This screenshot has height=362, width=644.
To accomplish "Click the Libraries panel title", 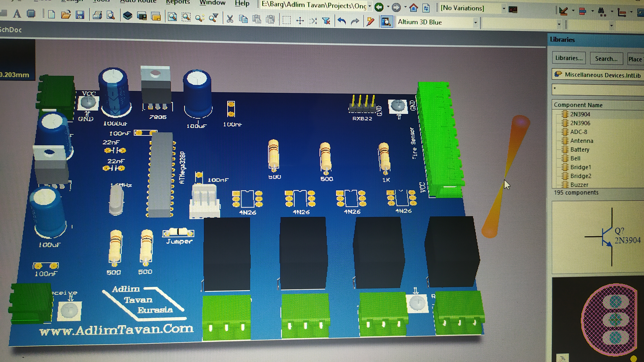I will [562, 39].
